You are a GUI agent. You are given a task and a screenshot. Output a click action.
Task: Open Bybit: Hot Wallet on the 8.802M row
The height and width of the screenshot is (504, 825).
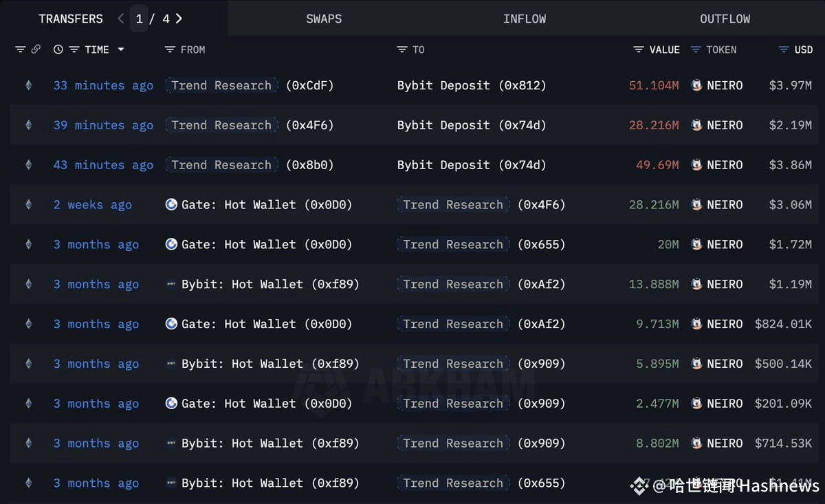[270, 443]
